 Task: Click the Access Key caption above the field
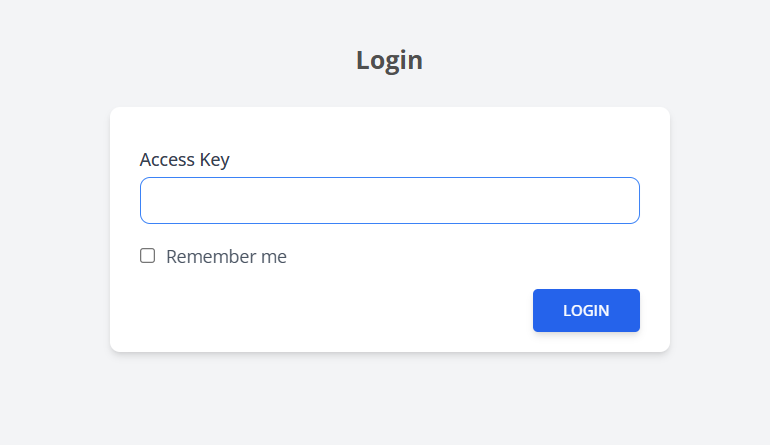[x=184, y=160]
